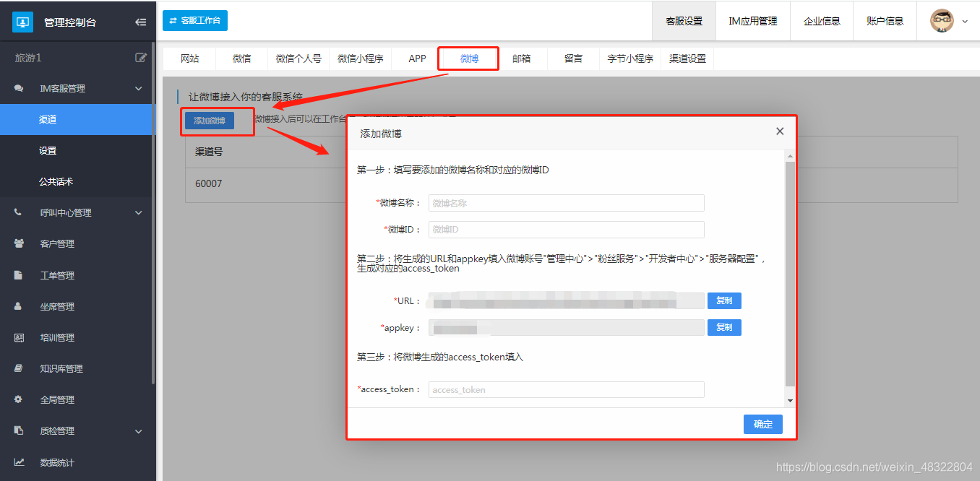This screenshot has width=980, height=481.
Task: Focus the 微博ID input field
Action: tap(566, 230)
